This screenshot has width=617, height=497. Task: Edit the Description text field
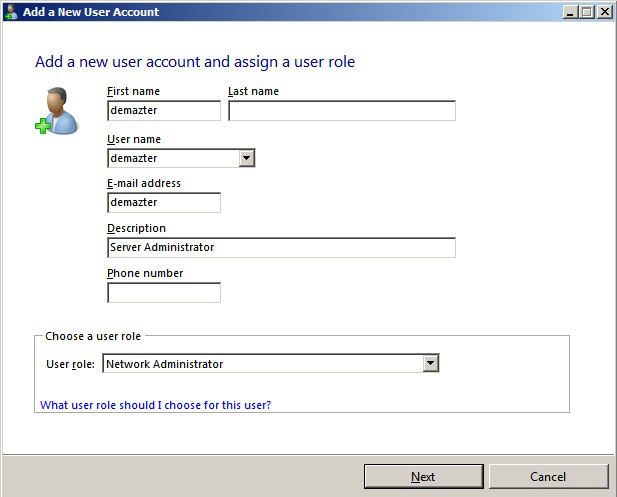280,247
